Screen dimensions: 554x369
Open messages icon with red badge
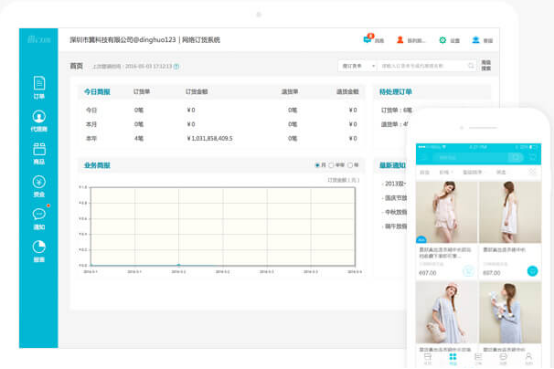coord(368,39)
